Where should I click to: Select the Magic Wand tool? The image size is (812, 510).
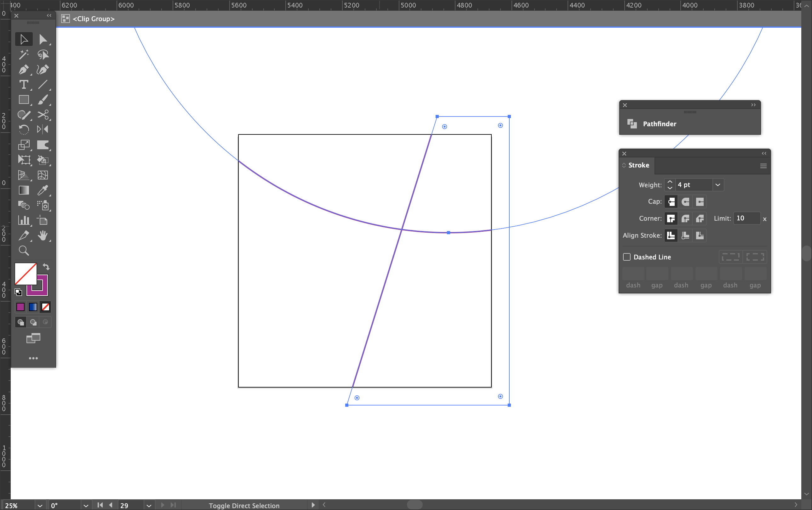[x=24, y=54]
